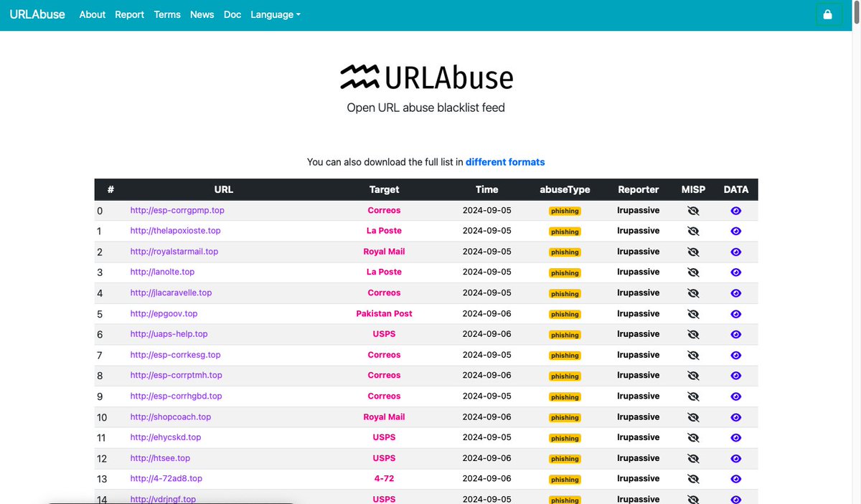Open the phishing abuseType badge on row 0

click(565, 211)
